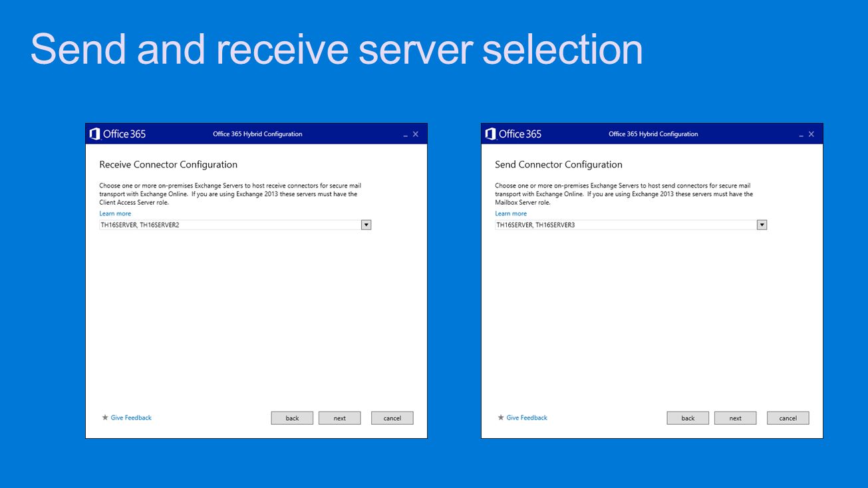Click the Office 365 logo in Receive Connector window
Image resolution: width=868 pixels, height=488 pixels.
(x=118, y=134)
